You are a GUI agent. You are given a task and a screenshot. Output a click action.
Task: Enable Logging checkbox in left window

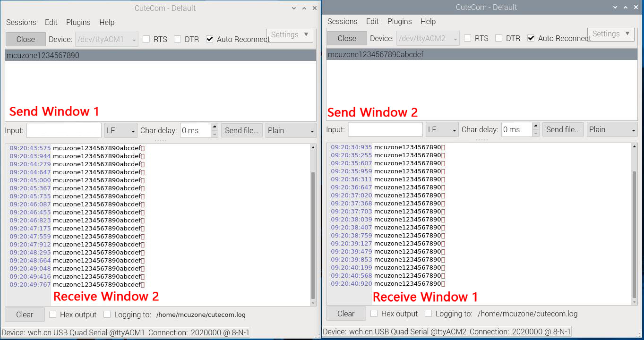107,314
